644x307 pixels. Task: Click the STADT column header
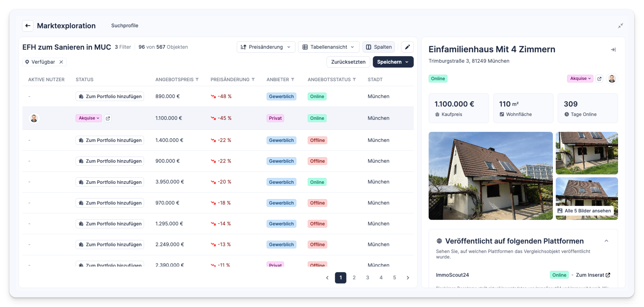coord(375,80)
